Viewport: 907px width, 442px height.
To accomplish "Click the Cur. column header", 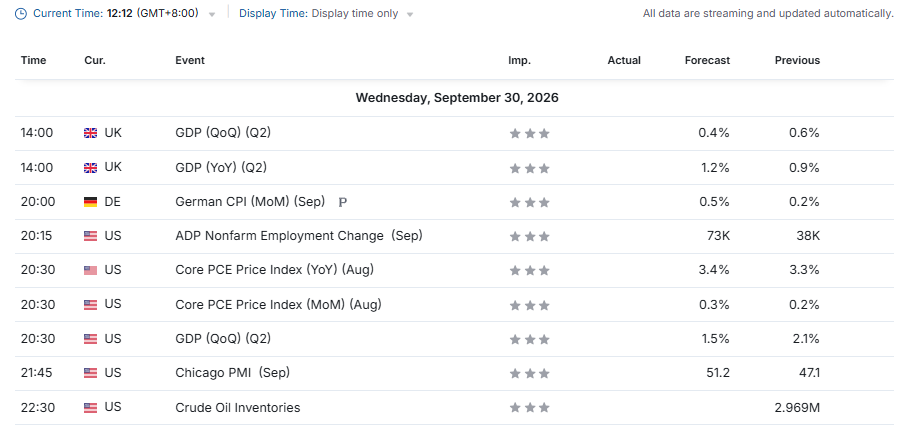I will tap(95, 60).
